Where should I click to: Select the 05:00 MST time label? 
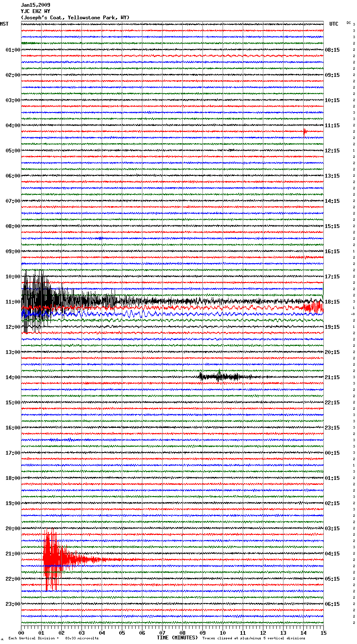click(x=13, y=151)
